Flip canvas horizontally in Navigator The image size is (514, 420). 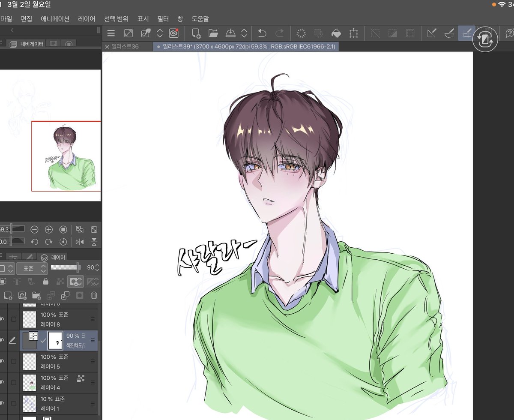tap(80, 242)
